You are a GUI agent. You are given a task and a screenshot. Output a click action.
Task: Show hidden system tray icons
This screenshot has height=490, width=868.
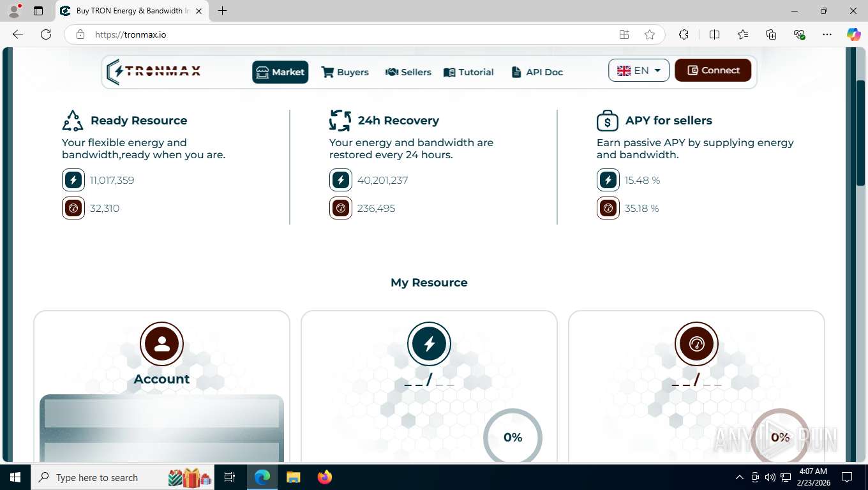(740, 477)
